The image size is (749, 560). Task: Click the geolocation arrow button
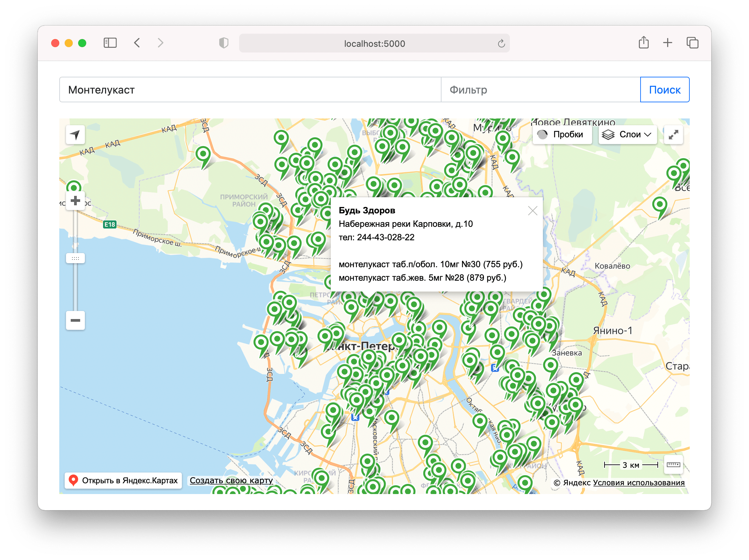tap(75, 135)
